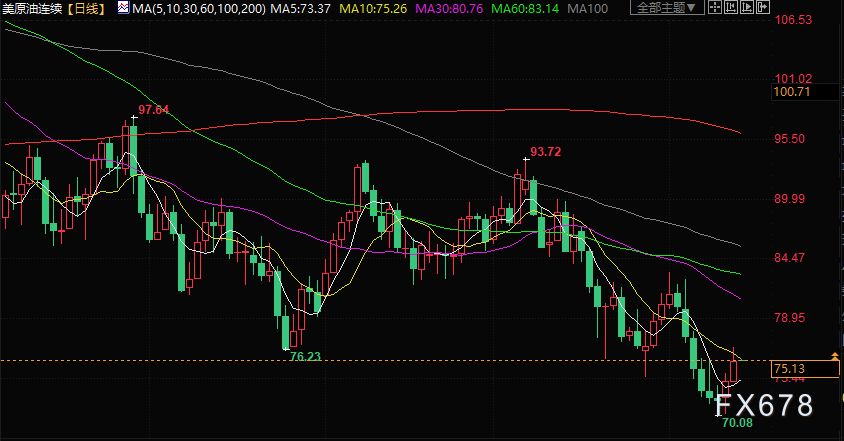Screen dimensions: 844x441
Task: Open the 全部主题 dropdown
Action: click(x=667, y=8)
